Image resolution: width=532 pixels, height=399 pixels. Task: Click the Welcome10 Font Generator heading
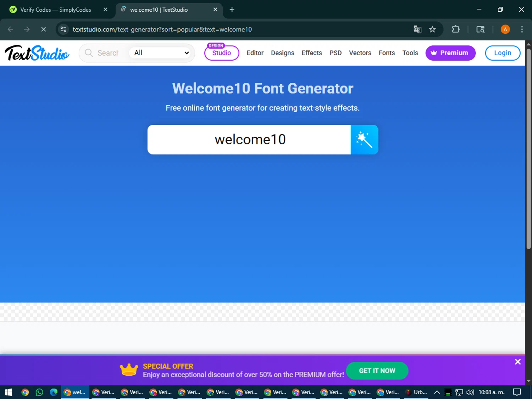click(263, 88)
